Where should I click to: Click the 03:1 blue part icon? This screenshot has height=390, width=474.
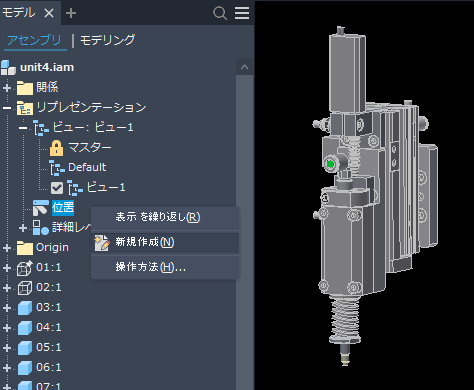click(x=25, y=308)
